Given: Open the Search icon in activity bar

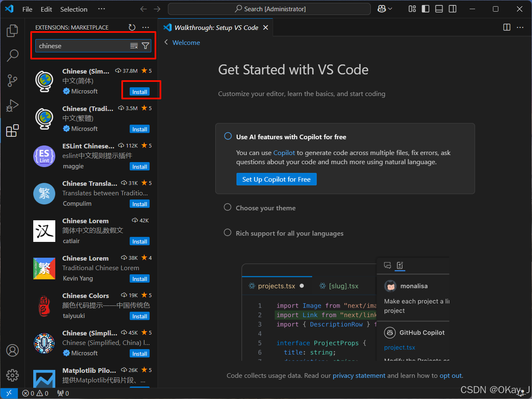Looking at the screenshot, I should [12, 55].
